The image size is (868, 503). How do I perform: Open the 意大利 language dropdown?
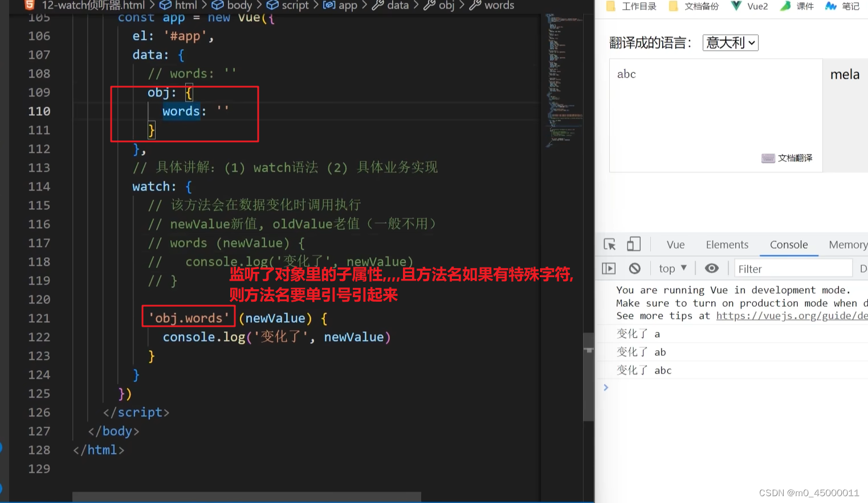[730, 42]
